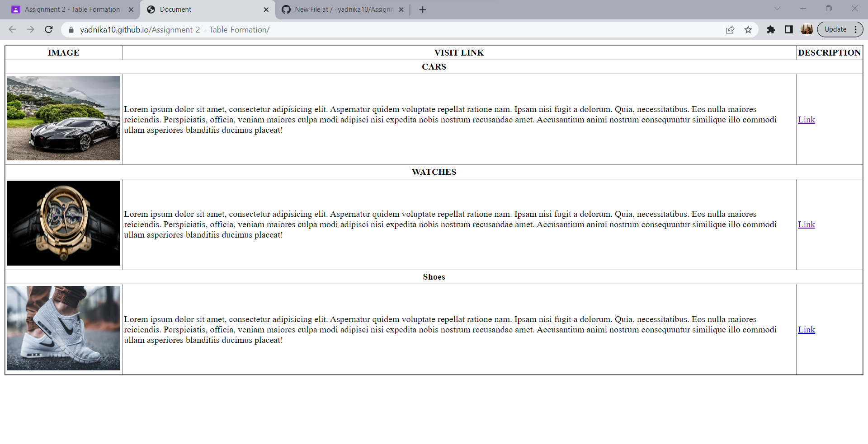Open the Chrome three-dot menu
Image resolution: width=868 pixels, height=444 pixels.
pos(856,29)
